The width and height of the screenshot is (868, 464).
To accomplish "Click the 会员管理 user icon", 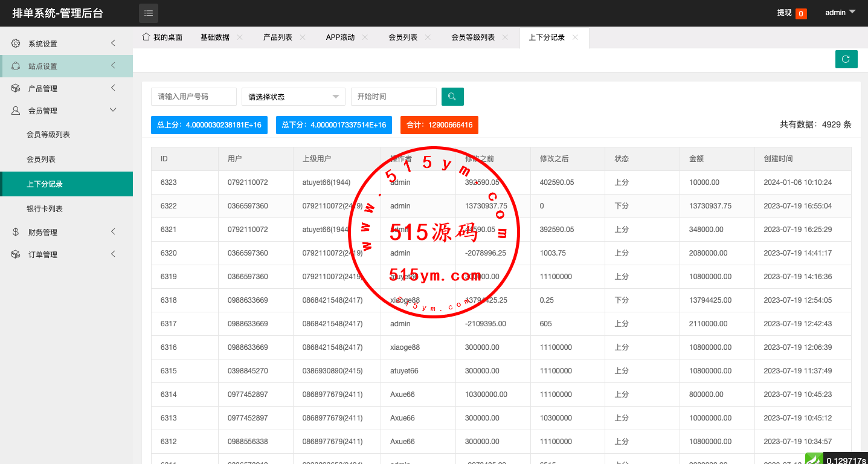I will click(x=16, y=111).
